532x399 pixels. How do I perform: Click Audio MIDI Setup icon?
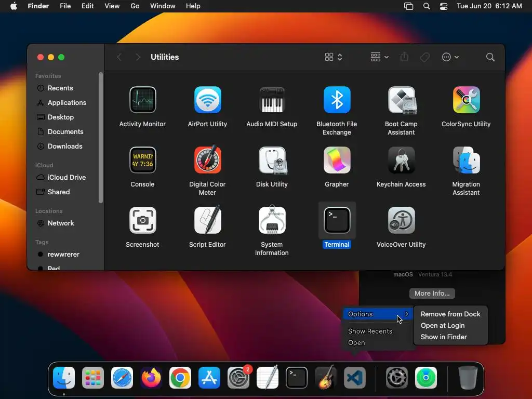[x=272, y=100]
